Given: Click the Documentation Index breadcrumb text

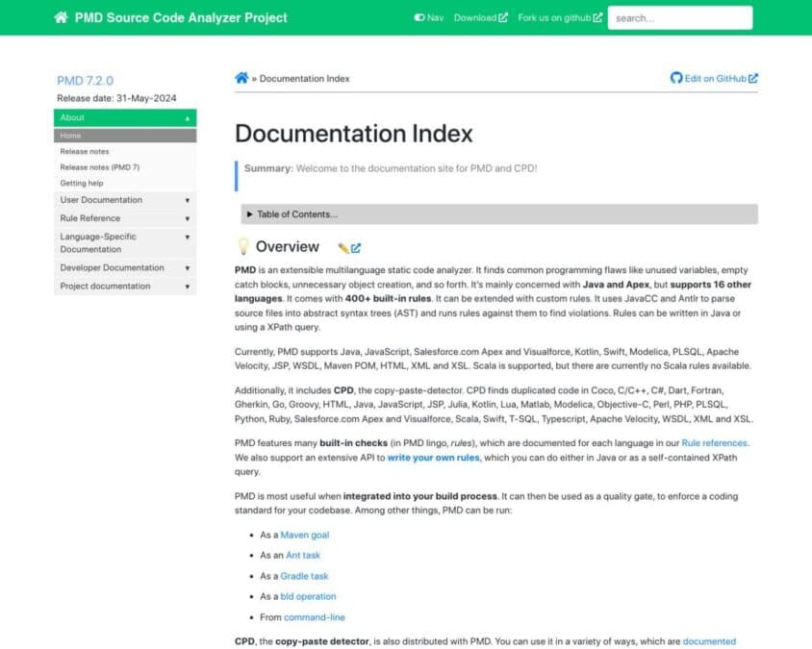Looking at the screenshot, I should [304, 79].
